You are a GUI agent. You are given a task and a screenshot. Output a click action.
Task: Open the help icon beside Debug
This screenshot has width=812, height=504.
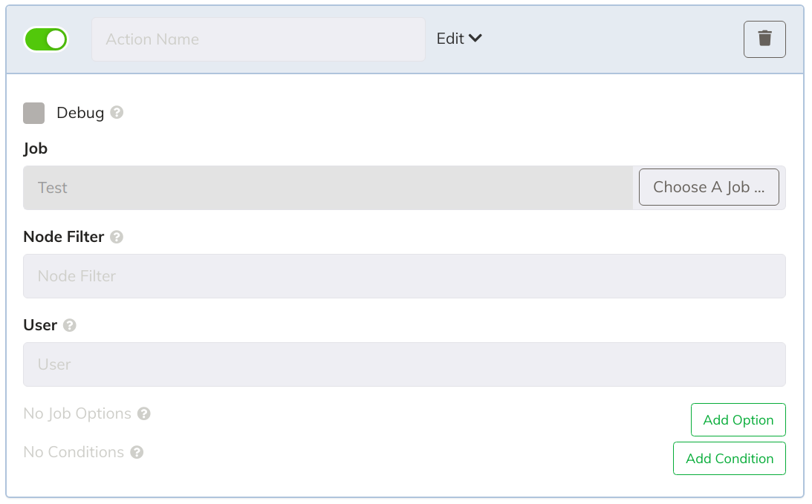point(117,112)
